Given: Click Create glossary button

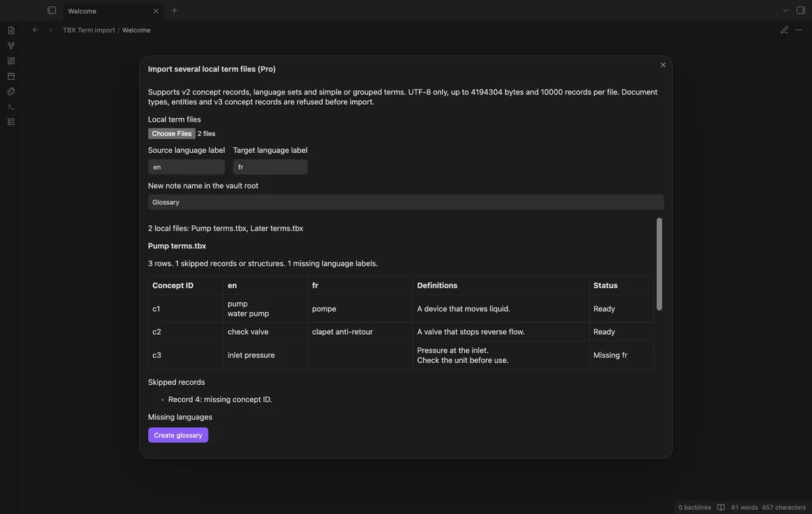Looking at the screenshot, I should pyautogui.click(x=178, y=435).
